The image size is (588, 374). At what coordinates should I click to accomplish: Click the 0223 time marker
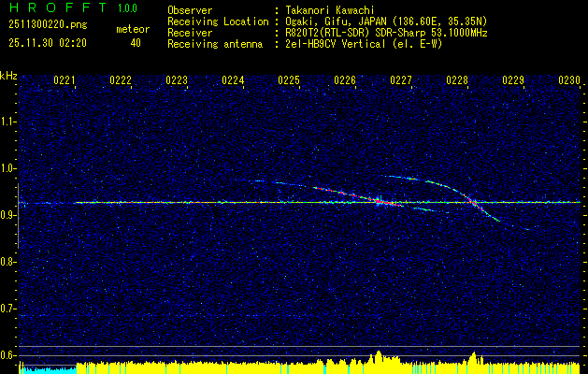177,80
